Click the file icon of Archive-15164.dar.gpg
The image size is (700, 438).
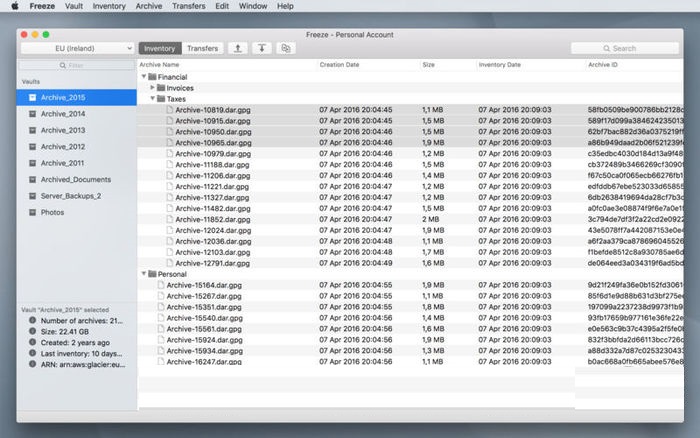tap(161, 285)
